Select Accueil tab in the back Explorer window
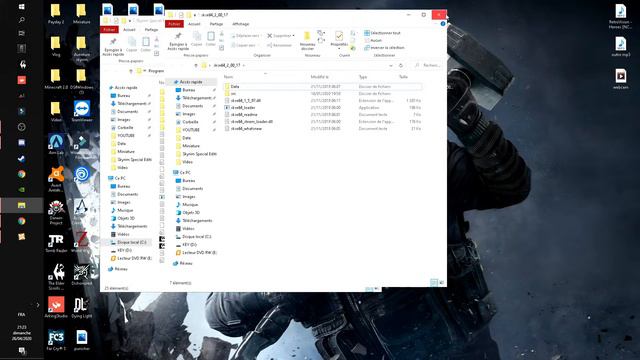The width and height of the screenshot is (640, 360). point(129,30)
